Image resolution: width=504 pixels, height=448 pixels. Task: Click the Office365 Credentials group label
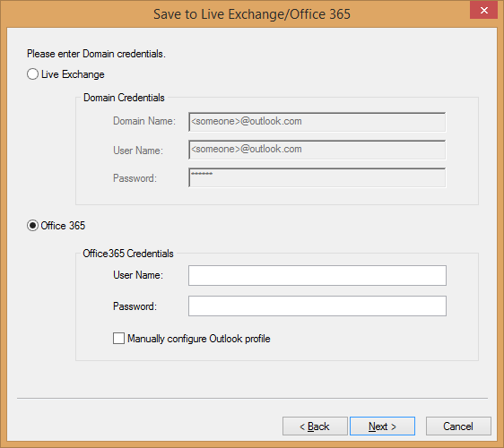[128, 254]
